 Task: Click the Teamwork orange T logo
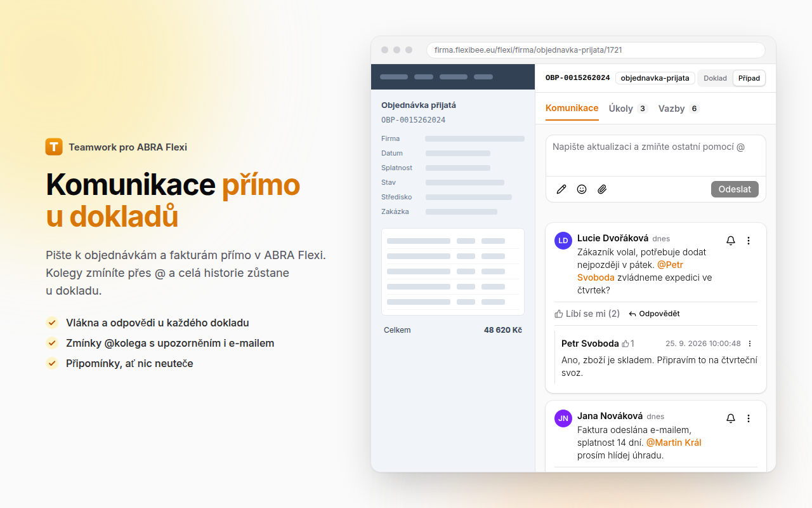click(x=54, y=147)
